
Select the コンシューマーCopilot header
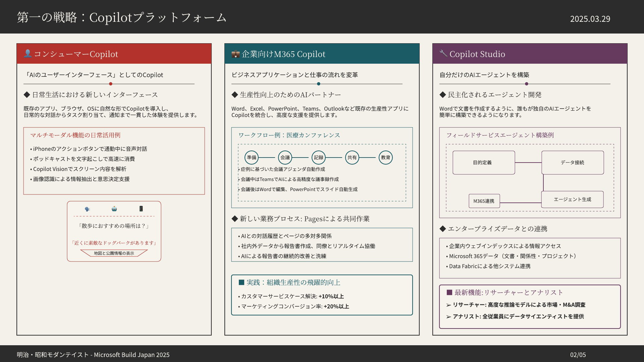pyautogui.click(x=114, y=54)
